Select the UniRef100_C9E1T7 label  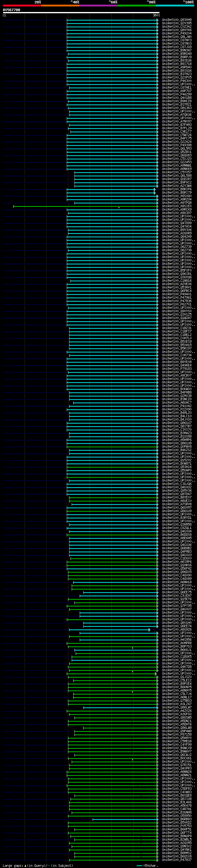tap(177, 132)
